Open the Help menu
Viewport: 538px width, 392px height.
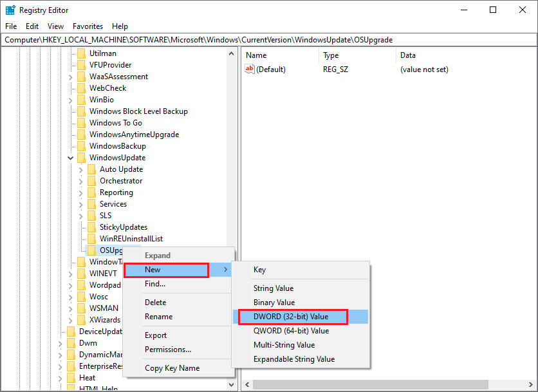[x=120, y=26]
